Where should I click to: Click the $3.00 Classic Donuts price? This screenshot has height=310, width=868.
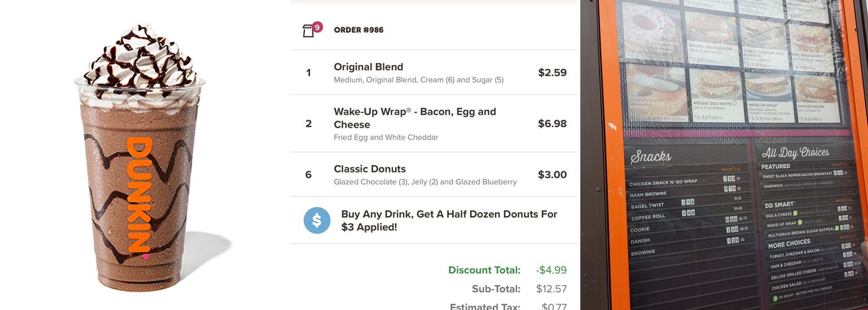click(552, 175)
